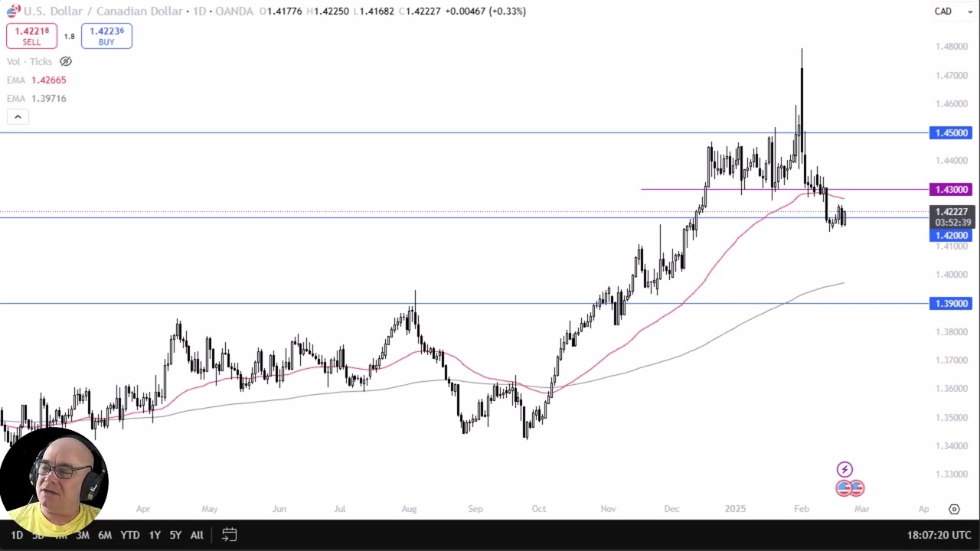Select the gray EMA 1.39716 indicator legend
980x551 pixels.
click(x=37, y=98)
